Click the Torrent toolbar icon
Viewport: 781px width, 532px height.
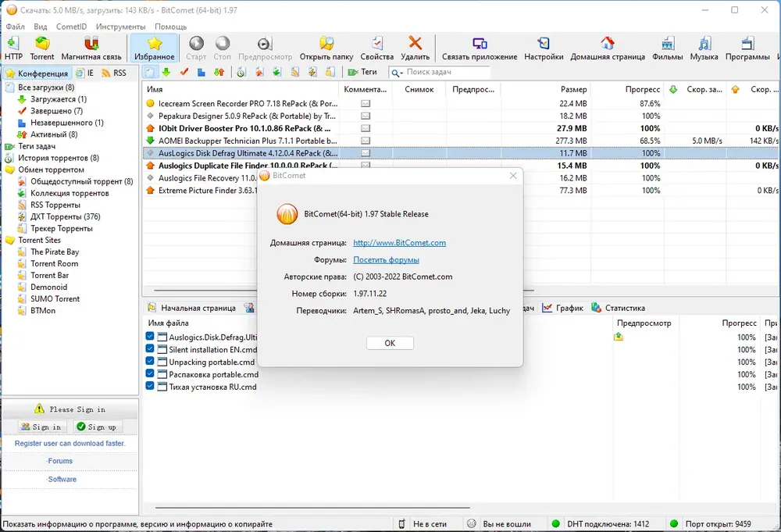coord(42,48)
